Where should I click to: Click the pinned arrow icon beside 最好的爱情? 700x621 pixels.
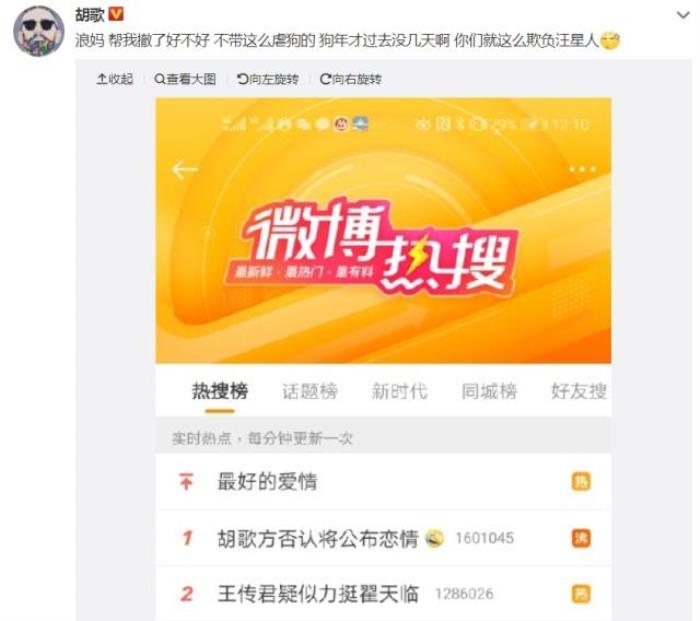[186, 482]
